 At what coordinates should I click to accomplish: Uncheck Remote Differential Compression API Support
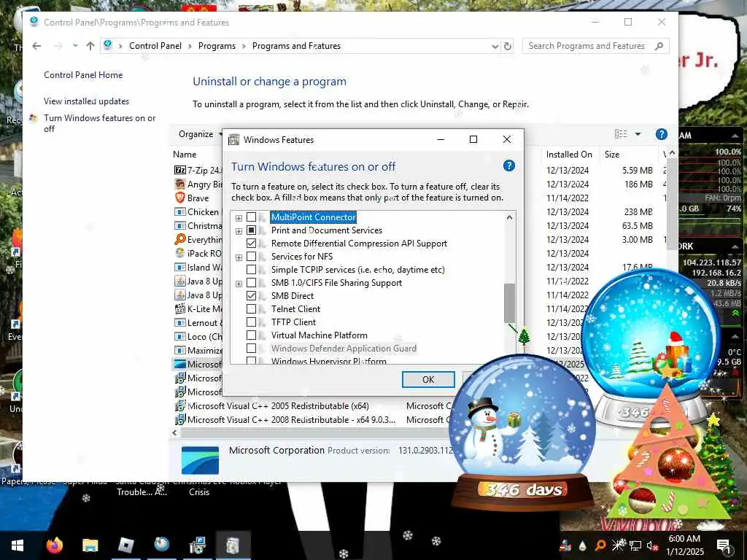[x=251, y=244]
